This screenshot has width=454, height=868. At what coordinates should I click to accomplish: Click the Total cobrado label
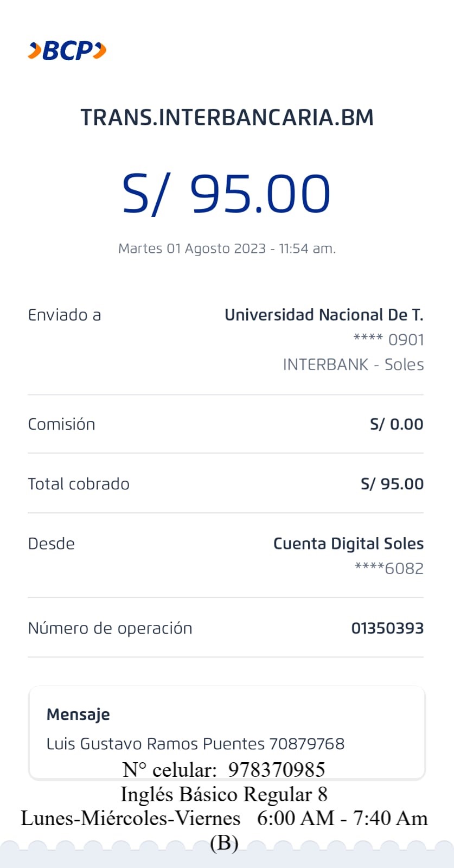(79, 484)
